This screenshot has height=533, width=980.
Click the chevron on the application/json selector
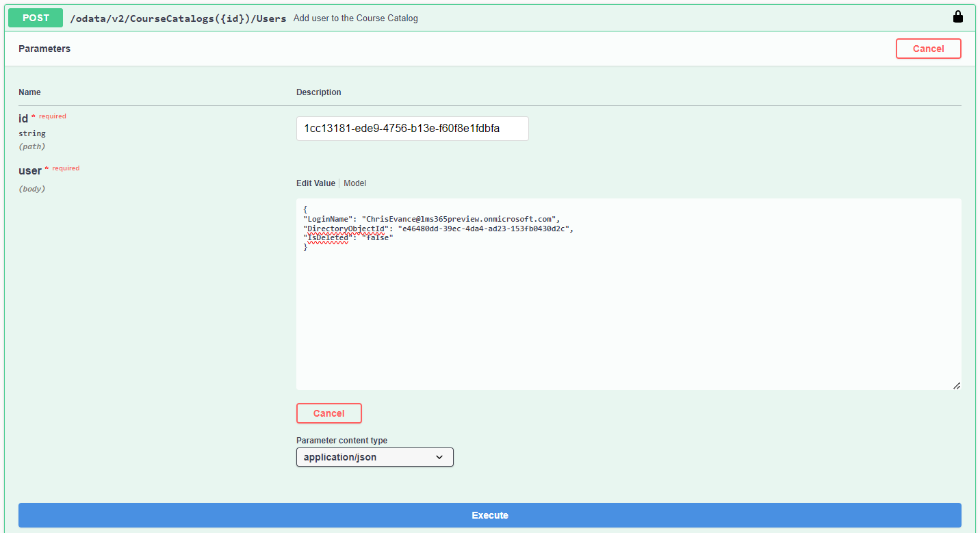[439, 456]
